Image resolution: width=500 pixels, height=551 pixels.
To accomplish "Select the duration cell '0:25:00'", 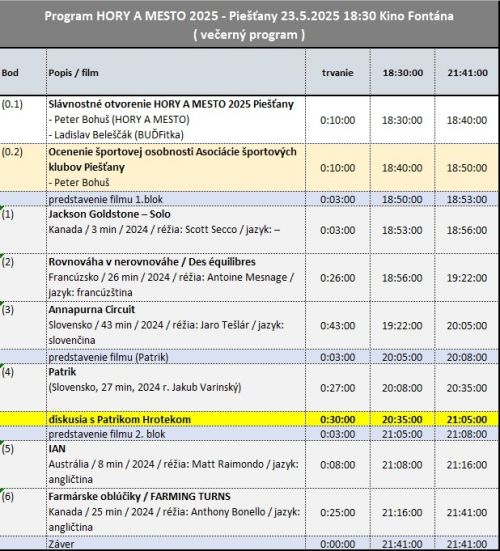I will pos(338,512).
